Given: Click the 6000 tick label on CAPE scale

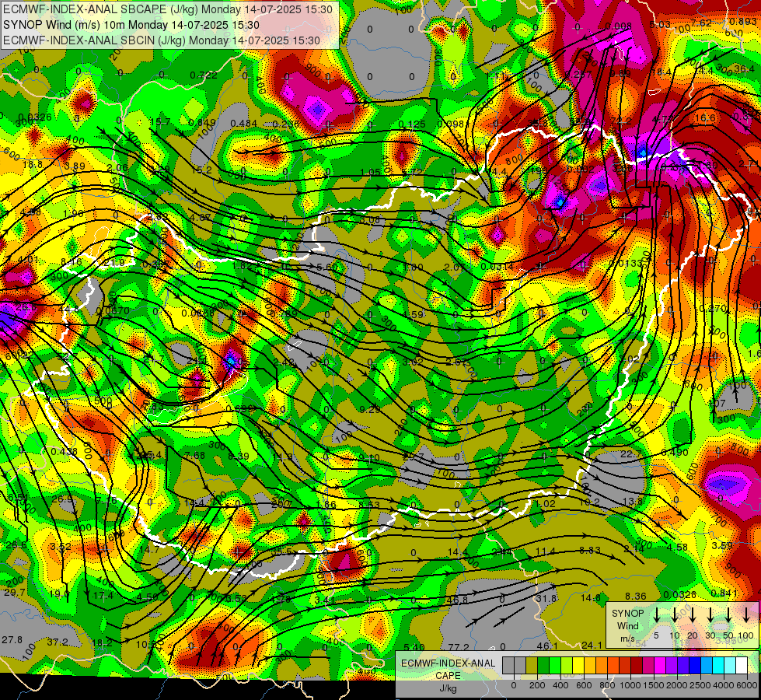Looking at the screenshot, I should coord(747,685).
